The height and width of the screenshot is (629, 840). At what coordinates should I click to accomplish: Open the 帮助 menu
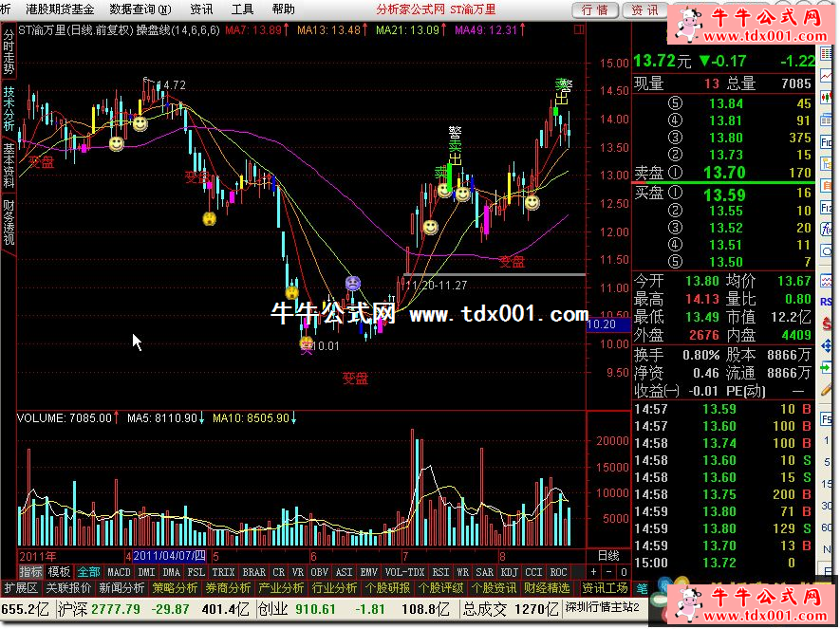click(283, 9)
